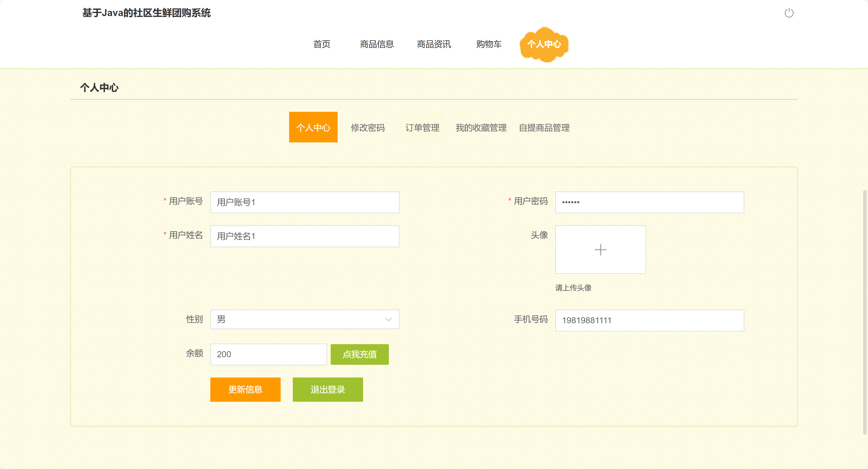868x469 pixels.
Task: Focus the 用户账号 input field
Action: coord(305,202)
